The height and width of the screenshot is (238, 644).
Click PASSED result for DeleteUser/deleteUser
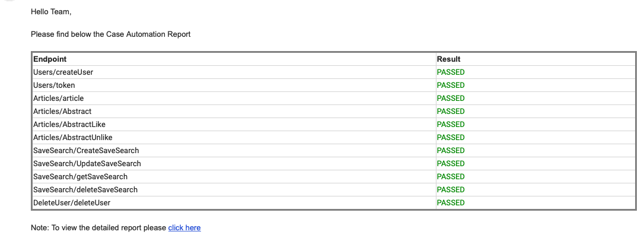coord(451,203)
